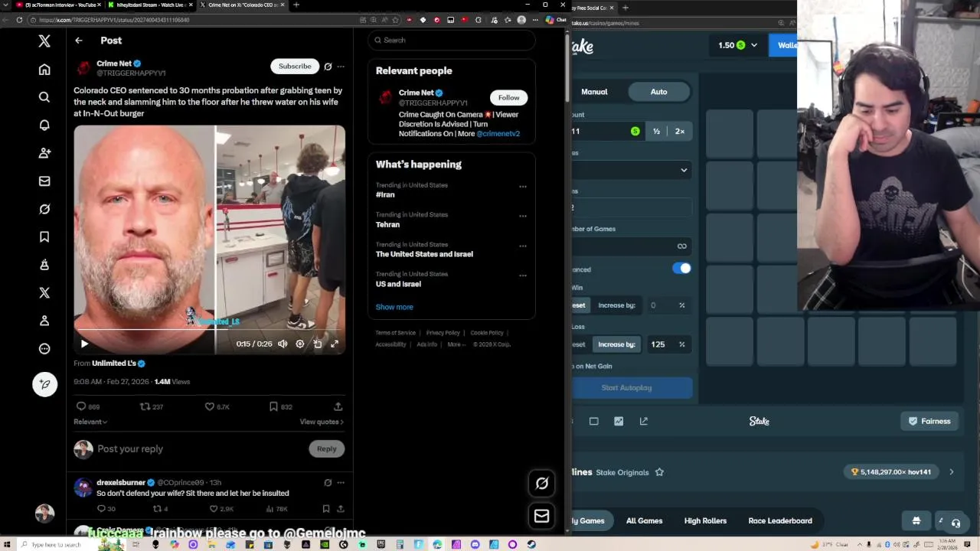Expand the Stake balance currency dropdown
This screenshot has width=980, height=551.
(x=753, y=45)
